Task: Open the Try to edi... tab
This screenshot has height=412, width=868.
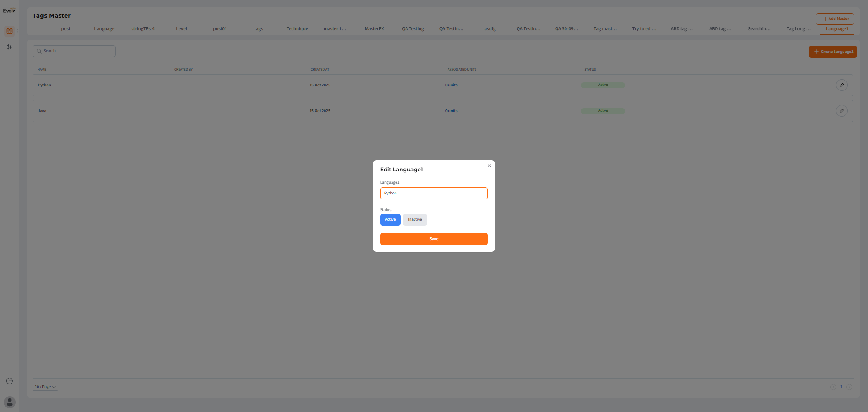Action: pos(644,29)
